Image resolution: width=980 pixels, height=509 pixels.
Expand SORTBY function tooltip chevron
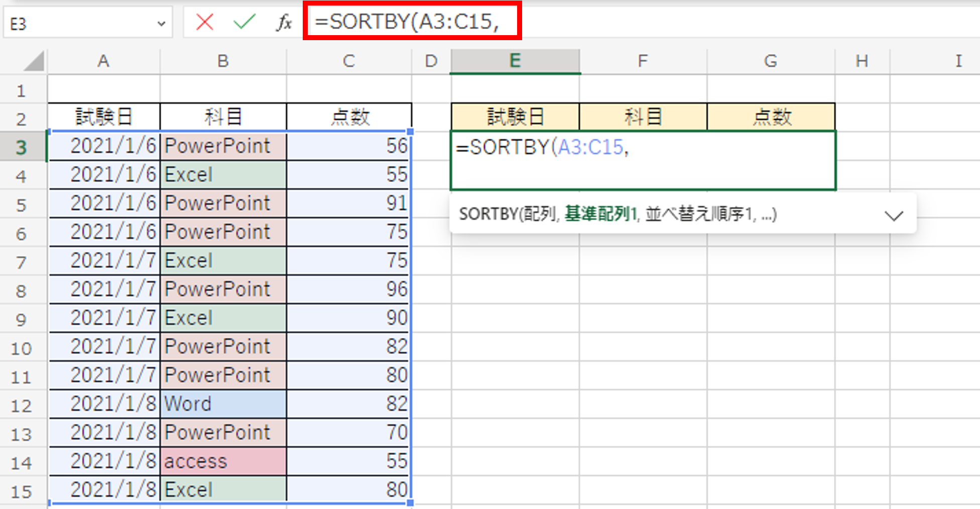(894, 216)
